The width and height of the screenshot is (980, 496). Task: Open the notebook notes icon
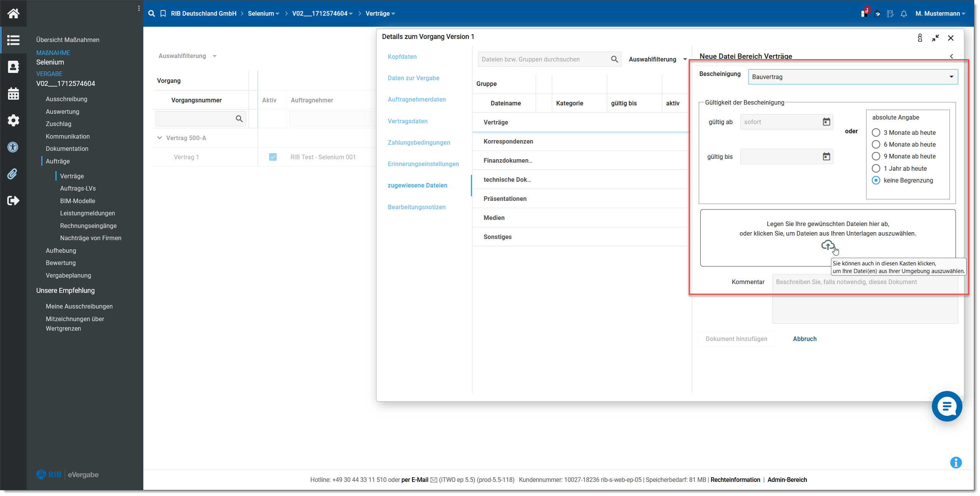[890, 14]
